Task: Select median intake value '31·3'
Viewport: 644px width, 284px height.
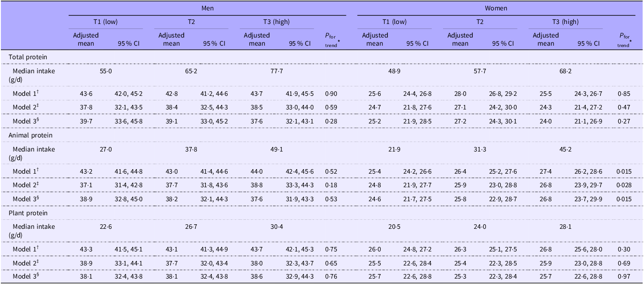Action: point(480,149)
